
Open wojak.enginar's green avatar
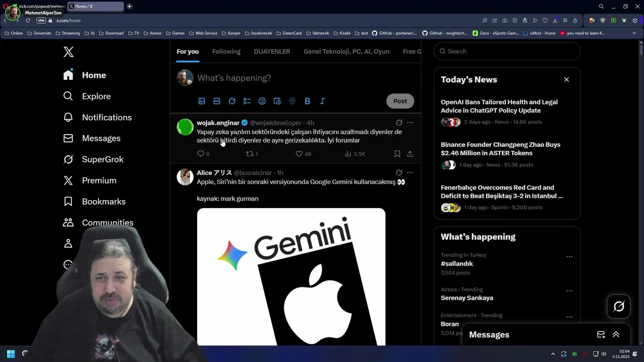(x=185, y=127)
